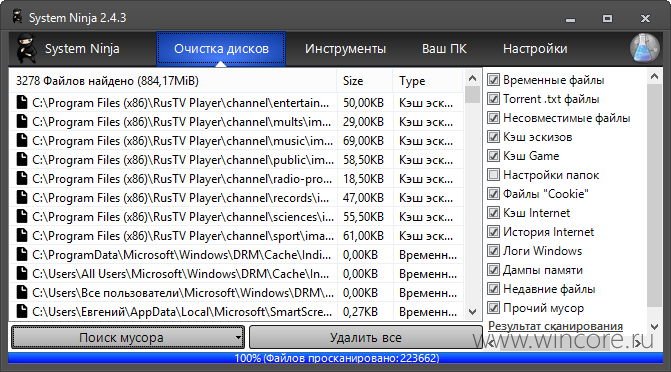
Task: Sort list by Type column header
Action: [428, 81]
